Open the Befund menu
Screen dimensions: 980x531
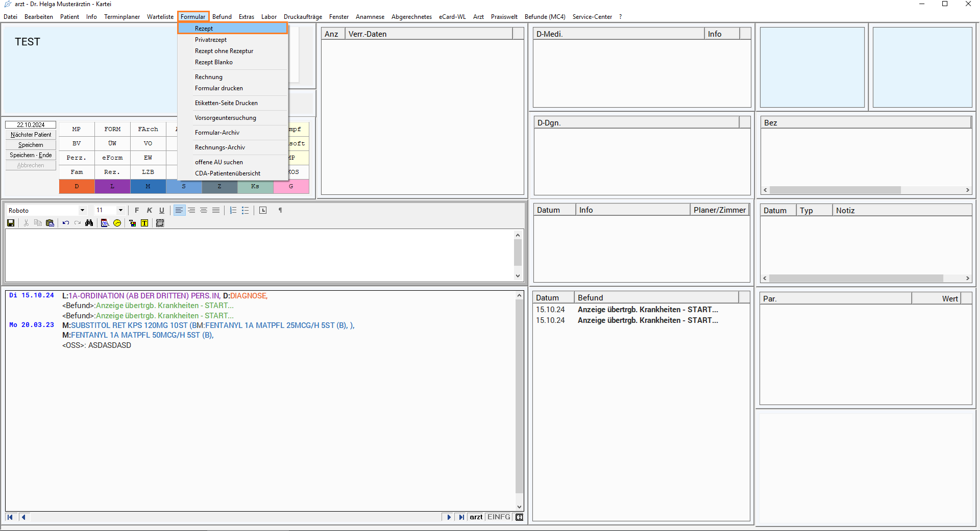pyautogui.click(x=222, y=17)
